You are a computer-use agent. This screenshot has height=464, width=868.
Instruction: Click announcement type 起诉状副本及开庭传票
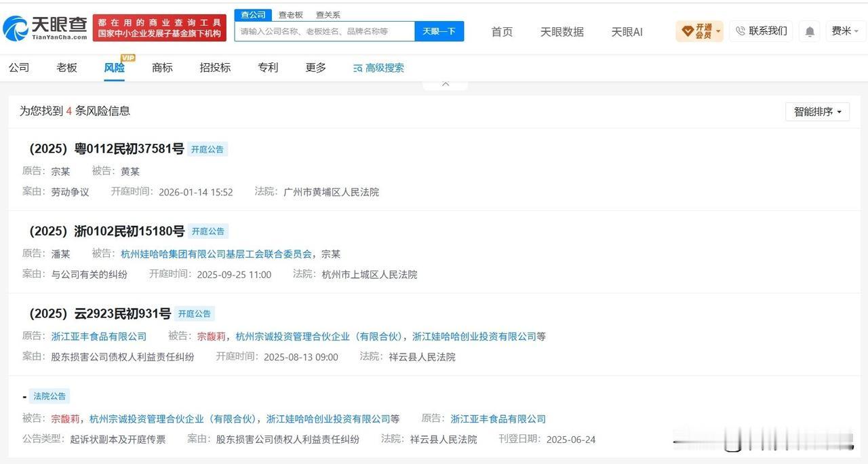(118, 440)
